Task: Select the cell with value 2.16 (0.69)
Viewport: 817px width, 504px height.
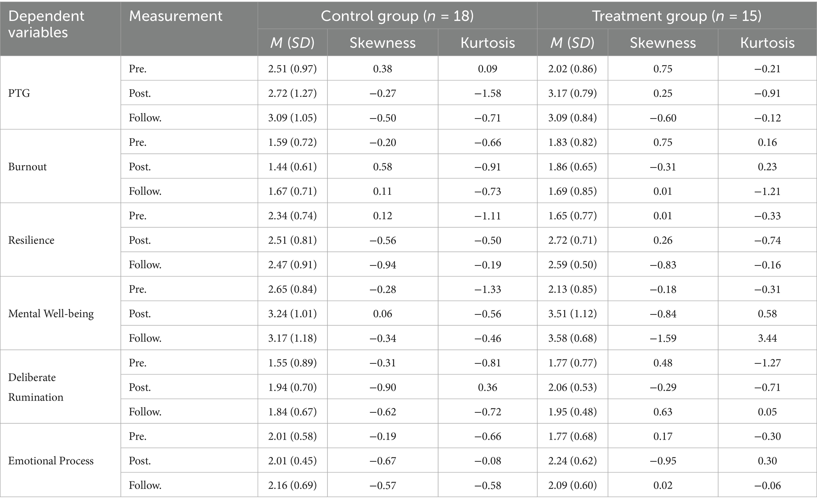Action: tap(292, 485)
